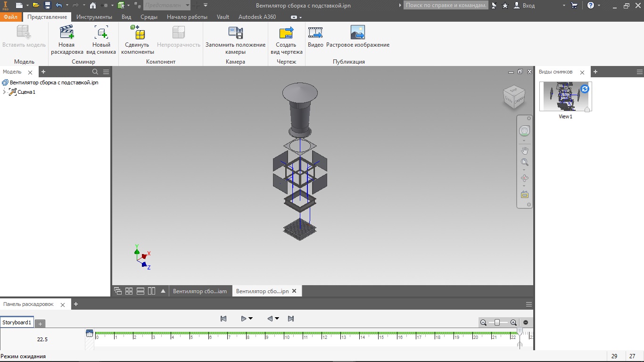Switch to Vault ribbon tab
The width and height of the screenshot is (644, 362).
pos(223,17)
